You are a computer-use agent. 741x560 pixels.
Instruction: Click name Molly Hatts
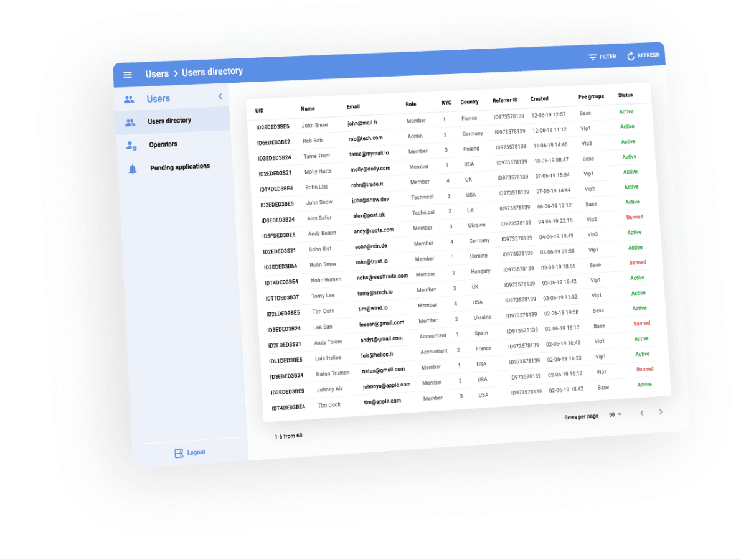(318, 172)
